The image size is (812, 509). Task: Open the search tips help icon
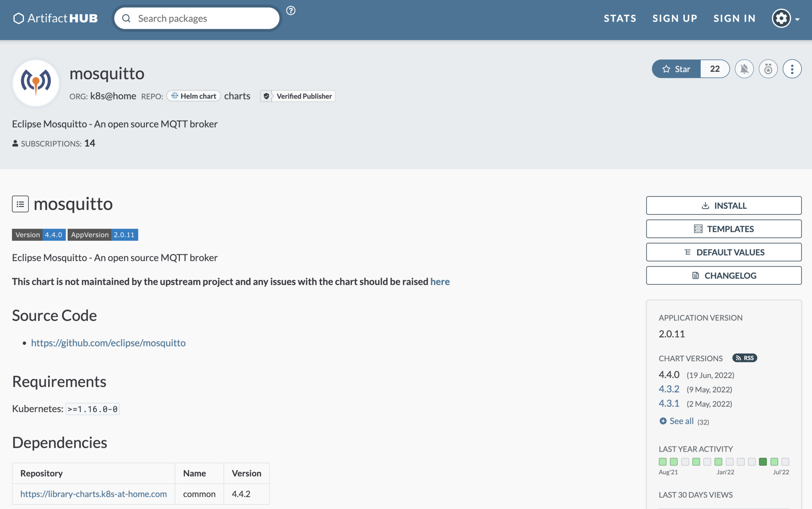[290, 11]
